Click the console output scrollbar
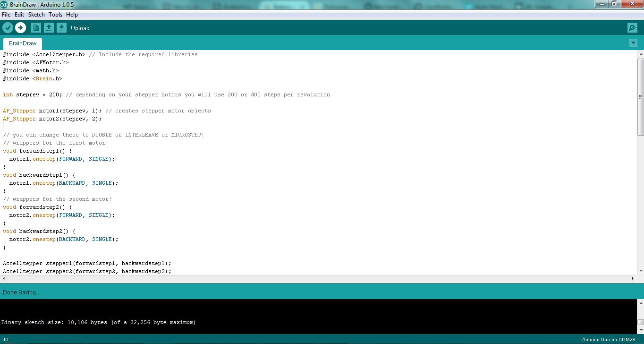 coord(641,317)
